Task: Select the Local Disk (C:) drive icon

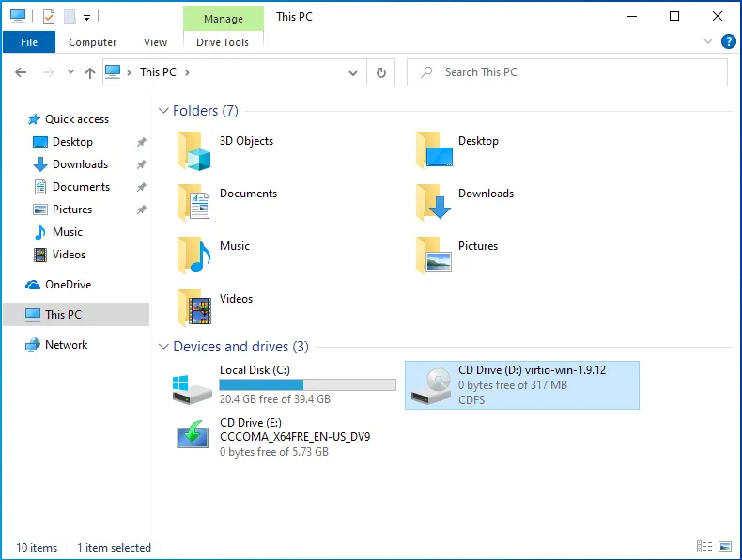Action: [x=192, y=389]
